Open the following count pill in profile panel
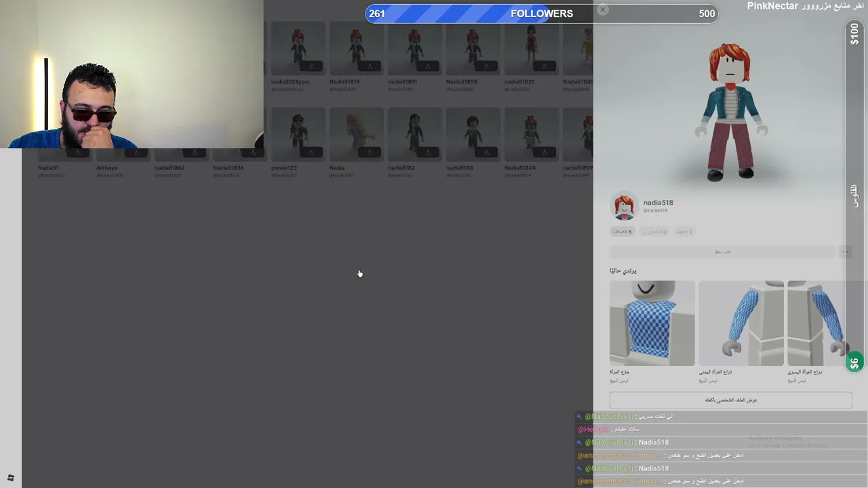 (685, 232)
